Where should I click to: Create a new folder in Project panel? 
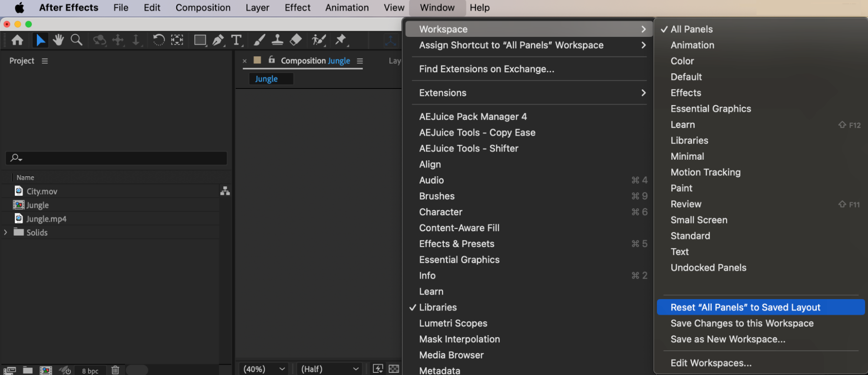tap(28, 370)
